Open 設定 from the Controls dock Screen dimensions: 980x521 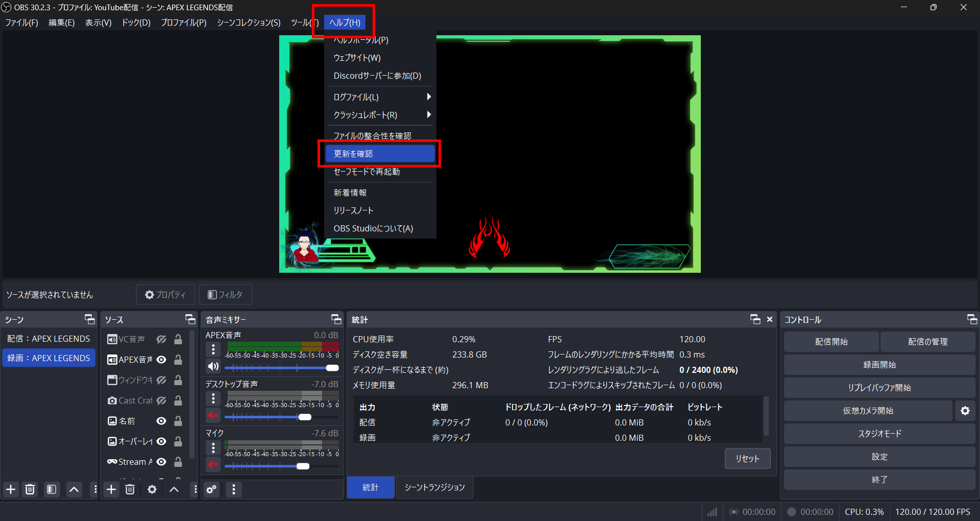click(x=879, y=457)
